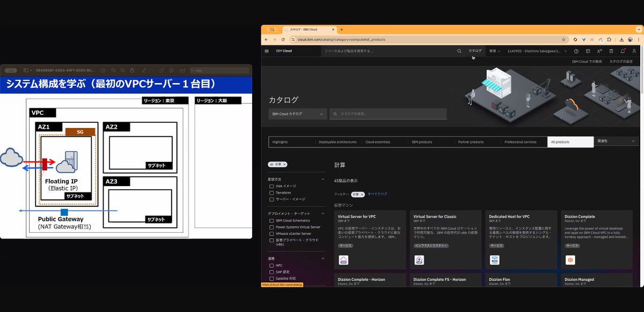Screen dimensions: 644x312
Task: Check the SAP 認定 checkbox
Action: point(272,272)
